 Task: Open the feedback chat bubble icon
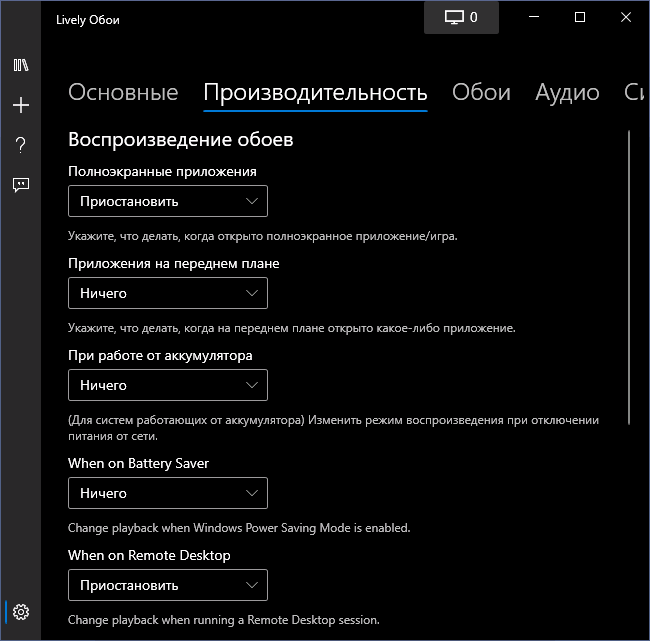pos(21,185)
